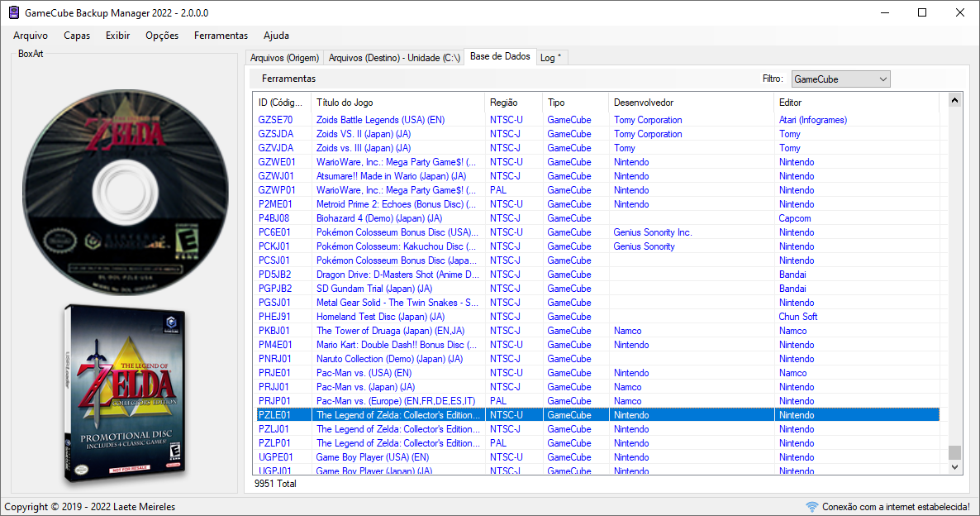Switch to the Log tab

click(549, 57)
